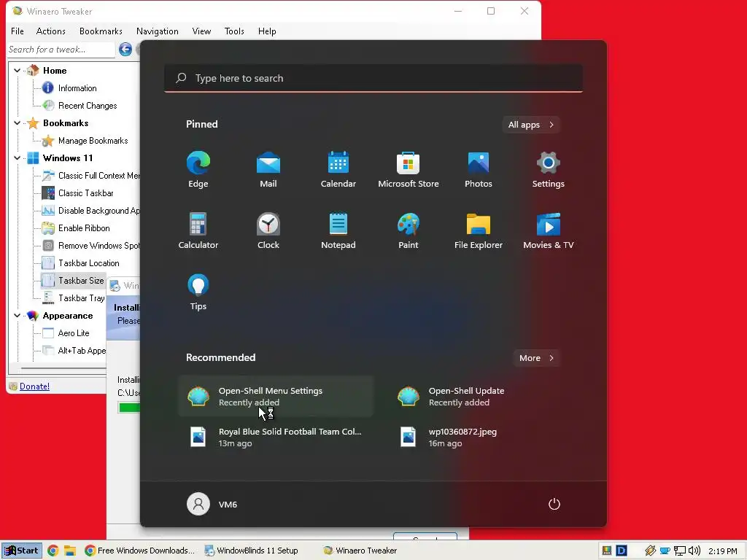
Task: Collapse the Appearance tree node
Action: [18, 316]
